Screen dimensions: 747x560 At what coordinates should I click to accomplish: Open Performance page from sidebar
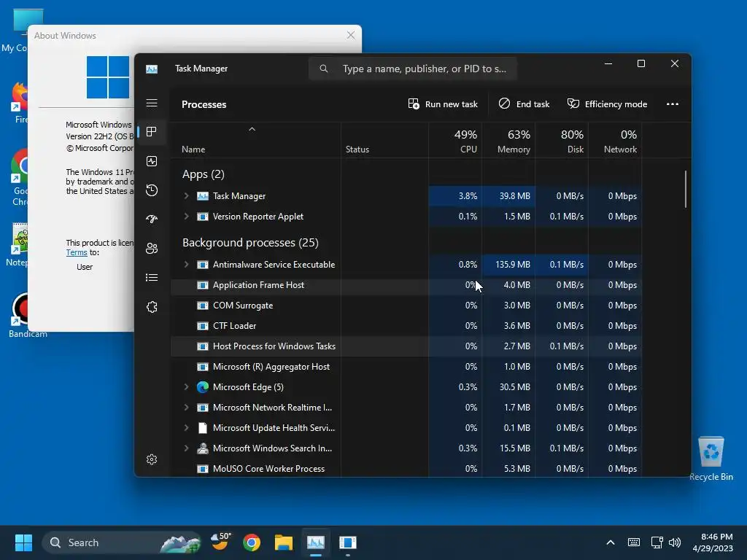point(152,161)
